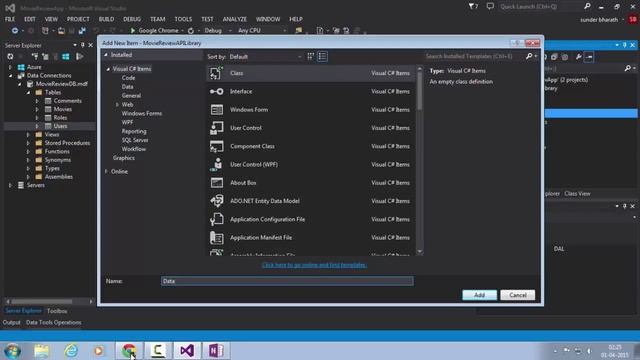Select the About Box template icon

[216, 182]
